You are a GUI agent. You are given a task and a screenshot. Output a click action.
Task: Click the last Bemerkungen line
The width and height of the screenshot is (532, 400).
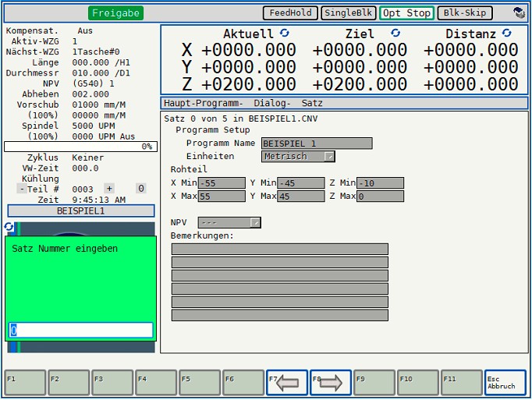pyautogui.click(x=280, y=315)
